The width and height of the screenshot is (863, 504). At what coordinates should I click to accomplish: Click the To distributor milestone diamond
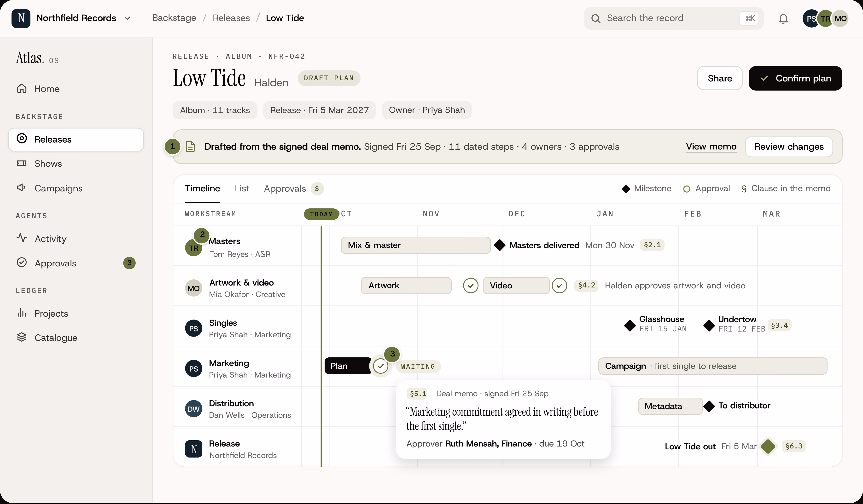tap(709, 406)
